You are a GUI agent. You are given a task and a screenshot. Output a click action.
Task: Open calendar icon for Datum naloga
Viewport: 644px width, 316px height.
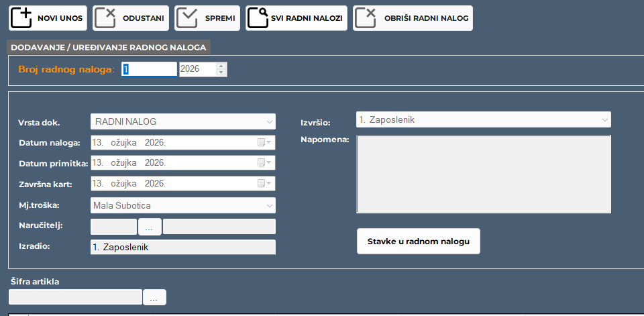tap(262, 143)
